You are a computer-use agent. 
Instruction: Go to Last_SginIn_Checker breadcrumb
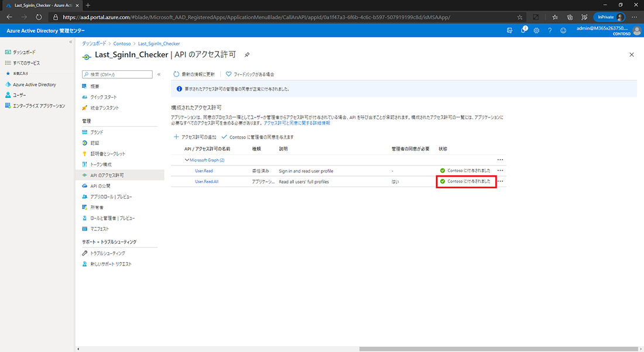point(159,43)
